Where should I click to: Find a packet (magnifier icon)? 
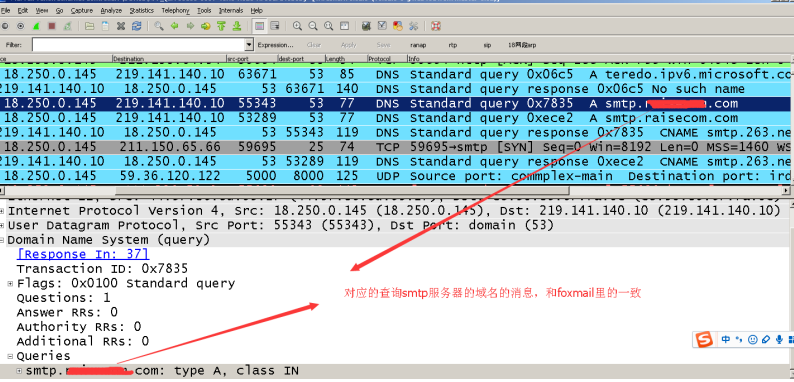[159, 26]
